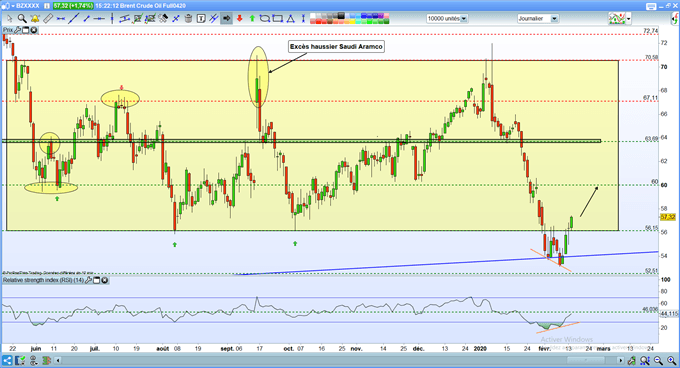Open the Journalier timeframe dropdown

coord(554,19)
